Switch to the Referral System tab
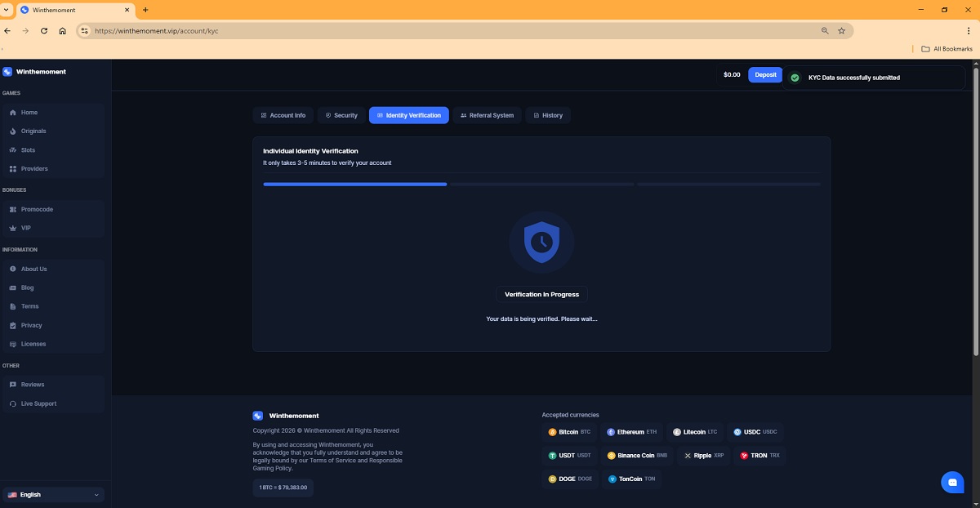This screenshot has height=508, width=980. [x=487, y=115]
